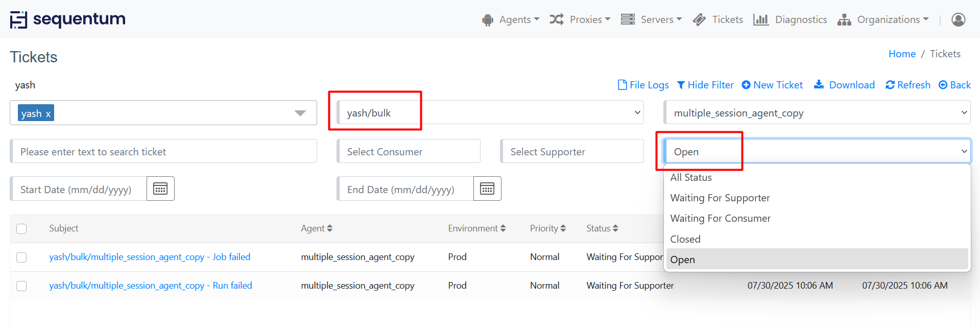Open the Agents menu
The image size is (980, 329).
click(x=511, y=19)
